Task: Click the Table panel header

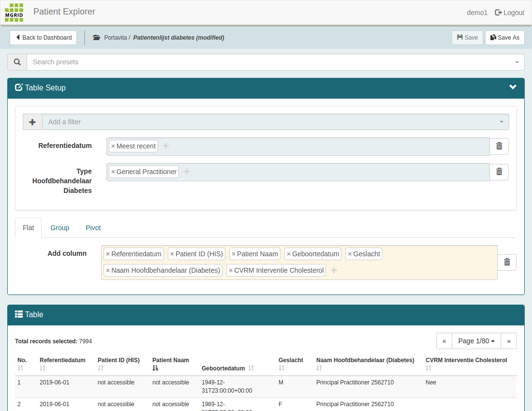Action: tap(266, 315)
